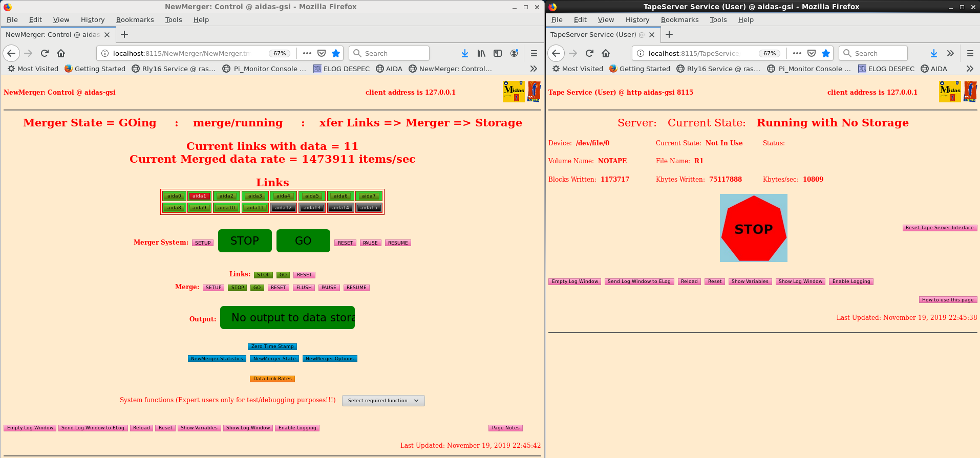Reload the NewMerger page with browser refresh
This screenshot has width=980, height=458.
[45, 53]
